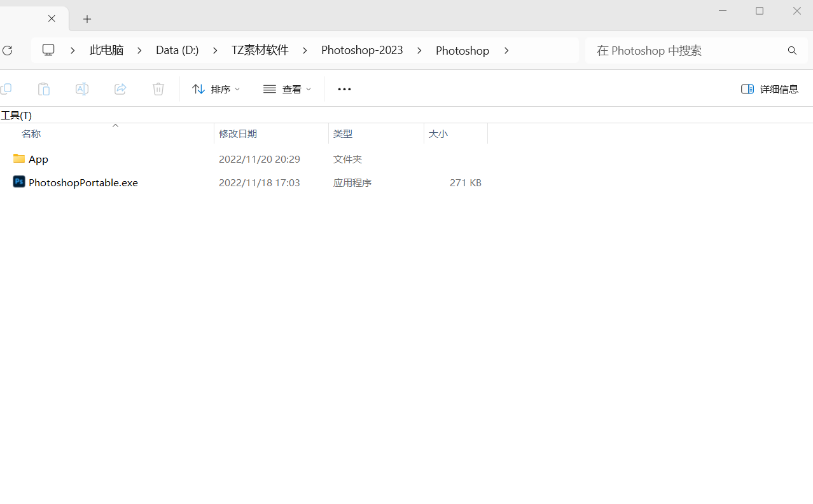The image size is (813, 504).
Task: Expand chevron after Photoshop breadcrumb
Action: pyautogui.click(x=506, y=50)
